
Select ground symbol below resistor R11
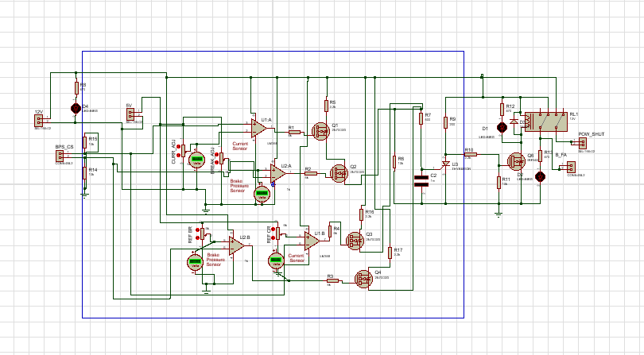[x=499, y=214]
